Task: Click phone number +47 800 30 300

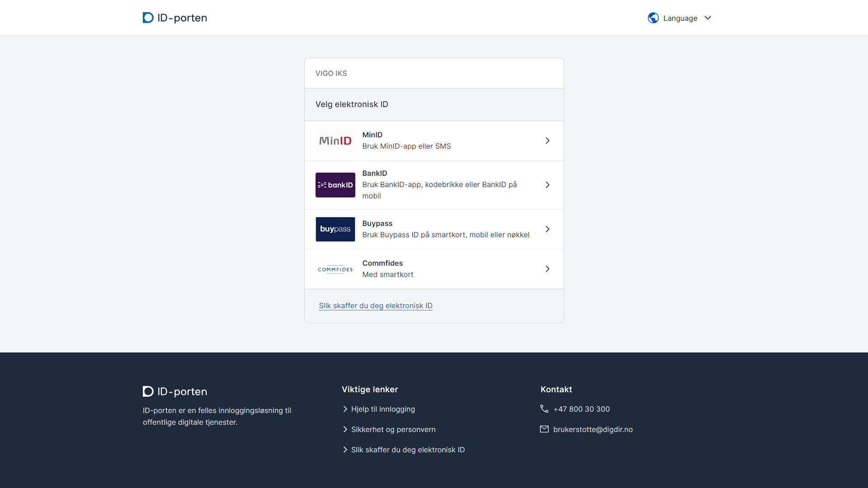Action: pyautogui.click(x=581, y=409)
